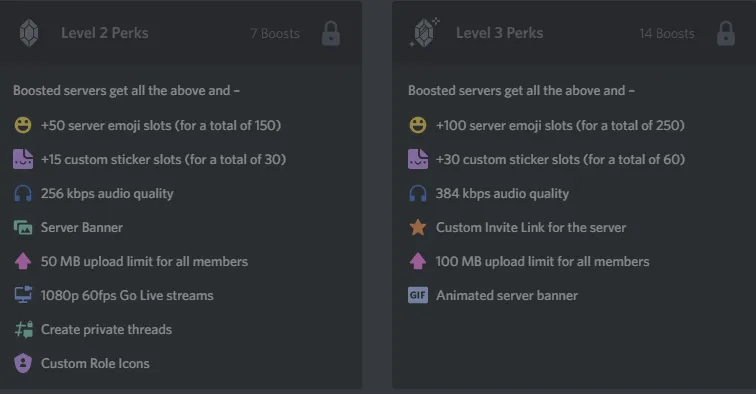
Task: Click the emoji icon beside +50 emoji slots
Action: [23, 125]
